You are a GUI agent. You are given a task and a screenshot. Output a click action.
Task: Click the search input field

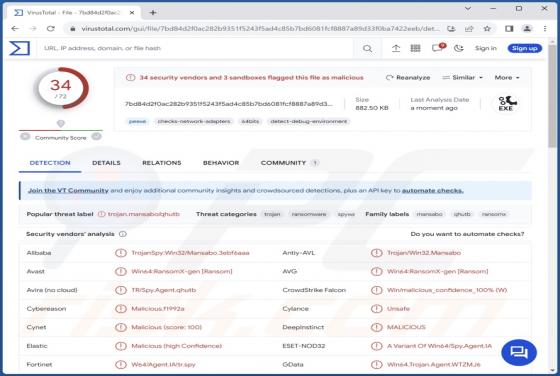pyautogui.click(x=196, y=48)
